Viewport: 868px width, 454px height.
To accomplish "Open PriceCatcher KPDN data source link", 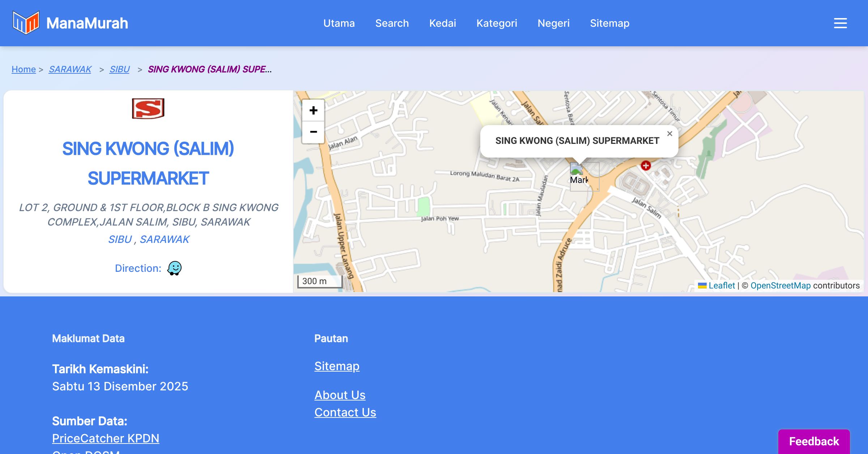I will click(x=106, y=438).
